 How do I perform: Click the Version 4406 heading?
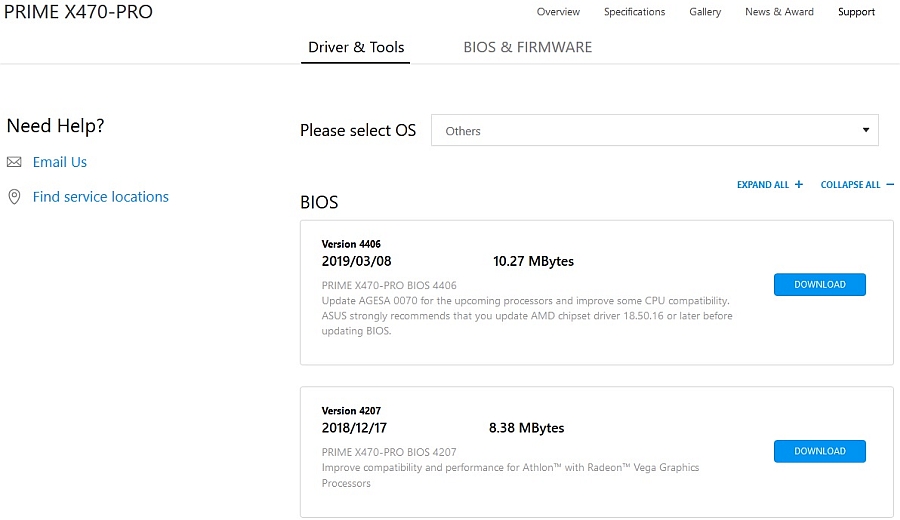tap(351, 244)
